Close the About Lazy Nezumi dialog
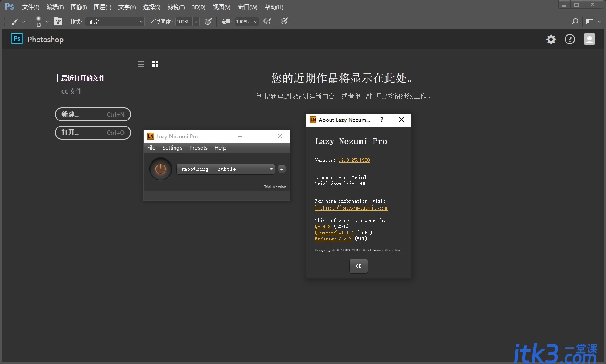The width and height of the screenshot is (606, 364). pos(401,120)
